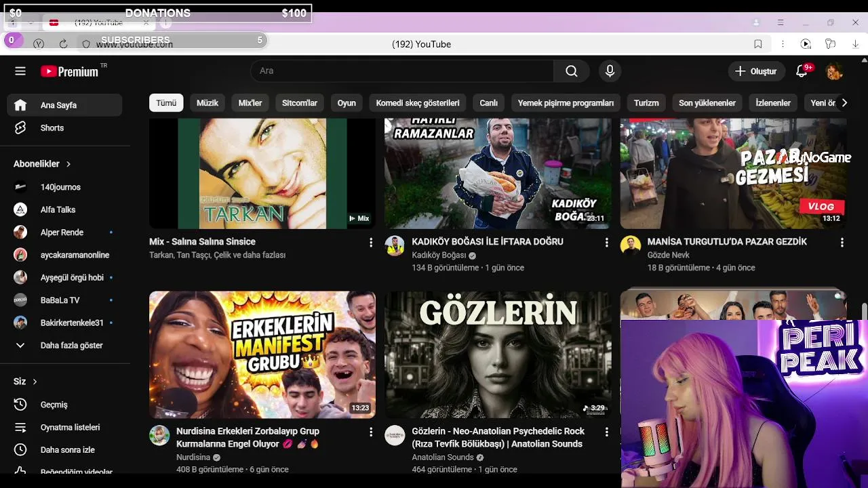868x488 pixels.
Task: Open aycakaramanonline subscription channel
Action: click(64, 256)
